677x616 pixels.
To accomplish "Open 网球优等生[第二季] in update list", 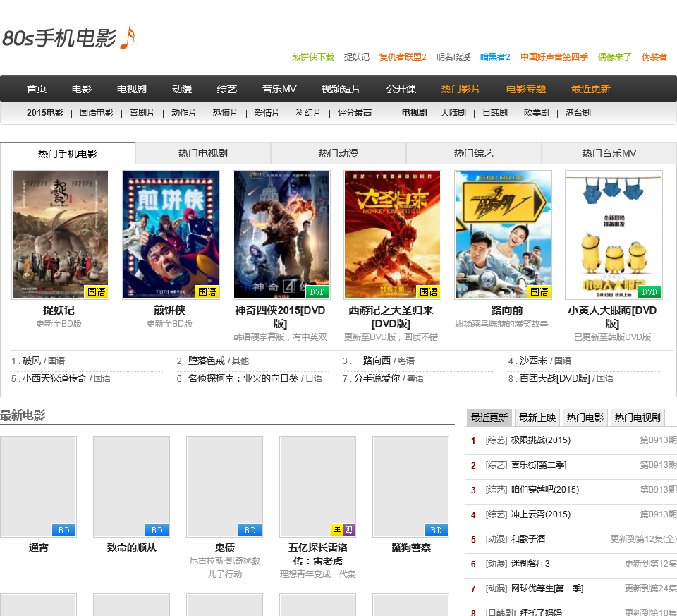I will [x=547, y=588].
